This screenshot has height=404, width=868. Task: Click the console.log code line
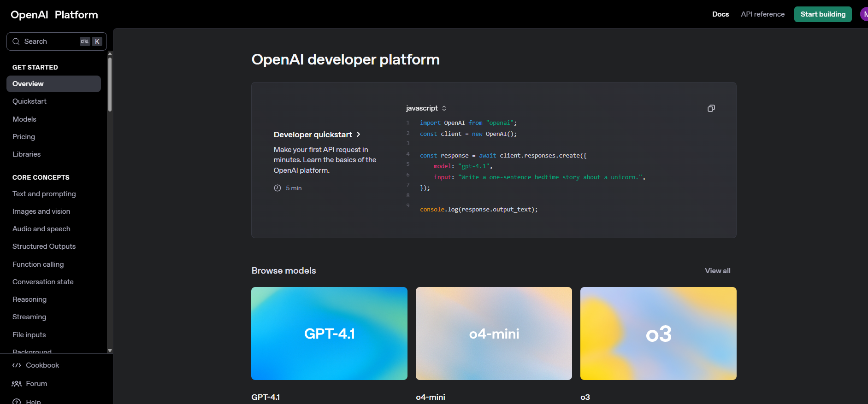click(479, 210)
